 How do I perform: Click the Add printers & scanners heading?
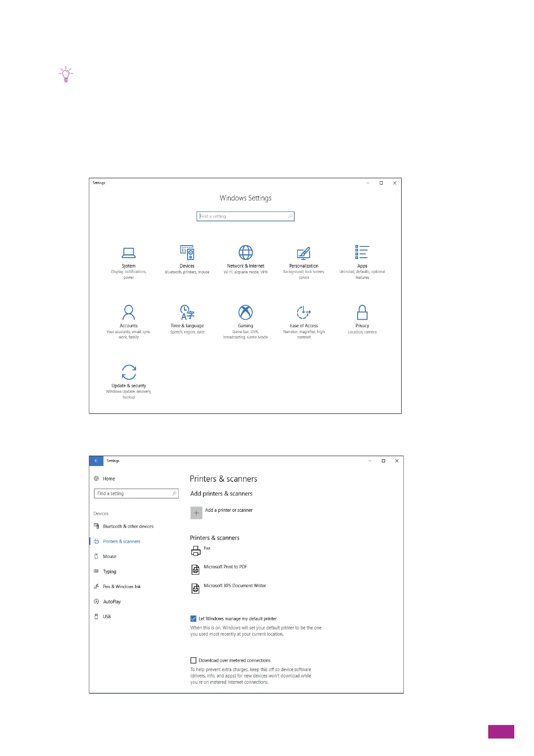[221, 493]
